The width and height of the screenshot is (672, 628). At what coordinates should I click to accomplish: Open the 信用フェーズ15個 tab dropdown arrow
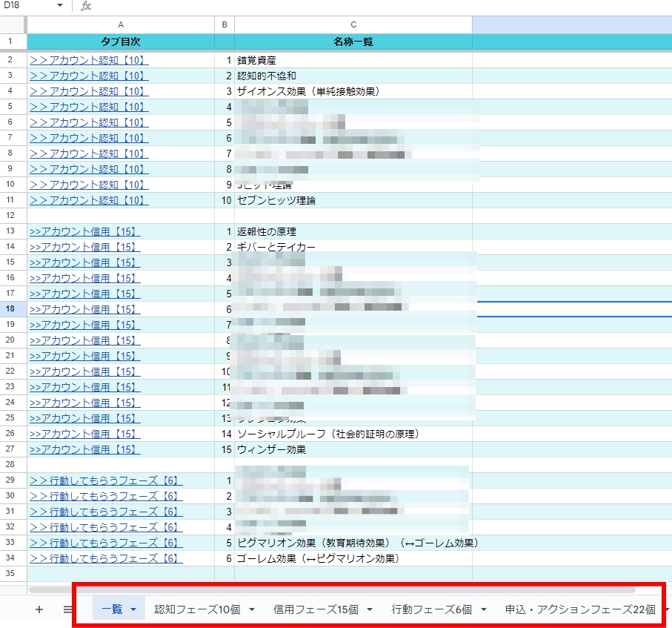tap(370, 609)
